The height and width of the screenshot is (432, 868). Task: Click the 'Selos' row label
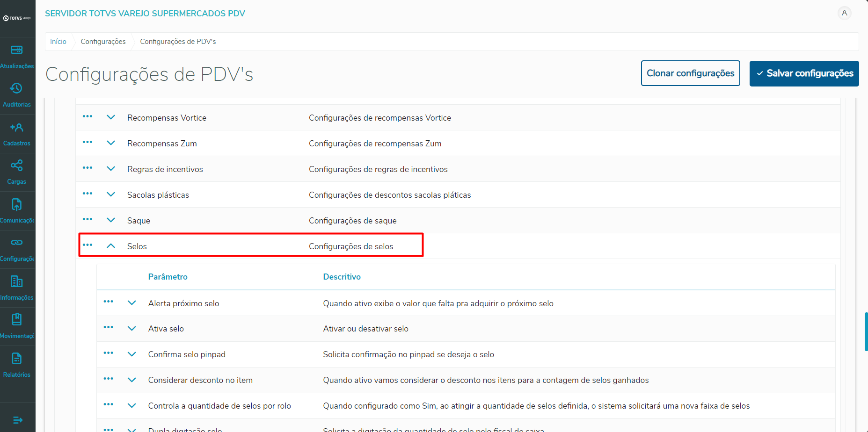click(x=137, y=246)
